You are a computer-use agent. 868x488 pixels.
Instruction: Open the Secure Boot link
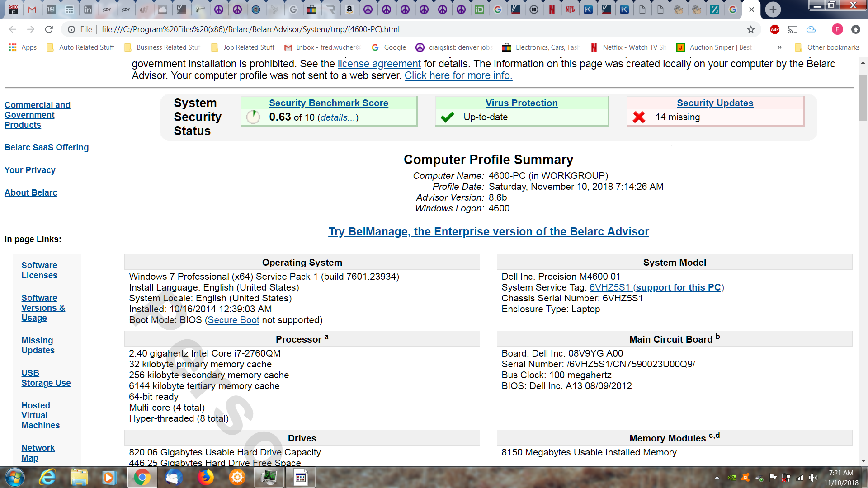[233, 320]
